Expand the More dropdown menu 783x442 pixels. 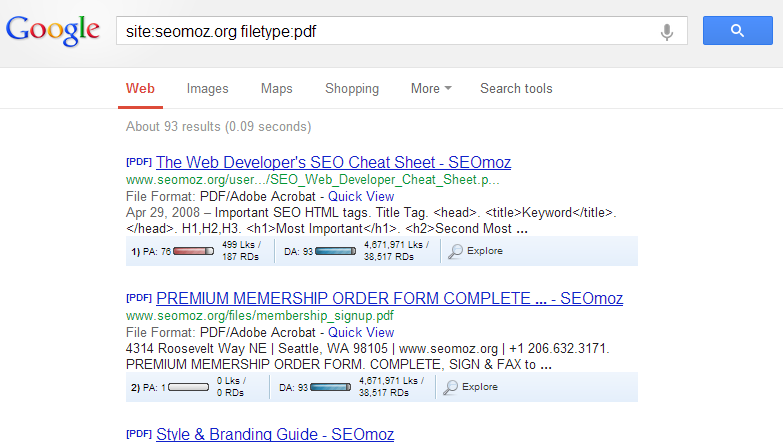[430, 89]
